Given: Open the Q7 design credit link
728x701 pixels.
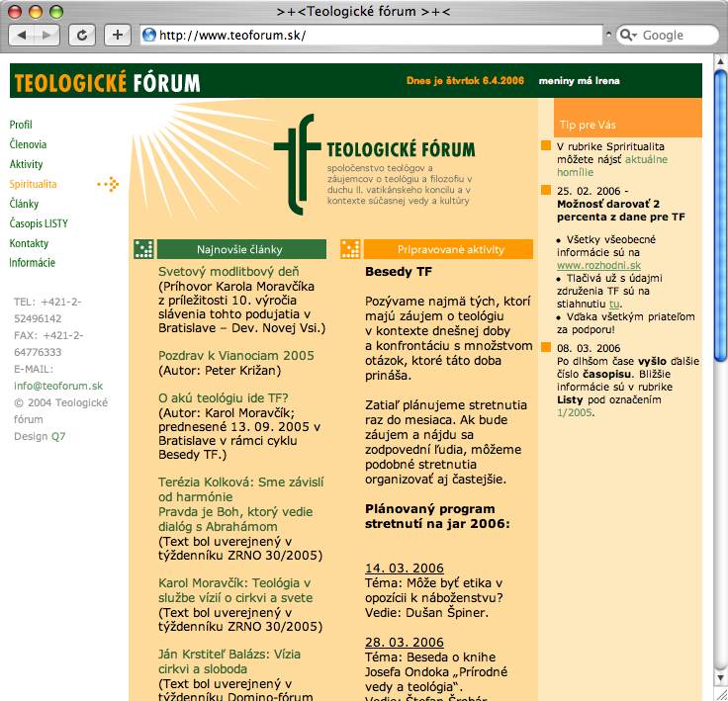Looking at the screenshot, I should click(x=58, y=436).
